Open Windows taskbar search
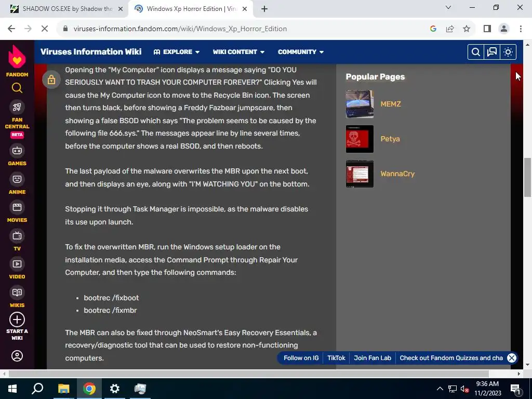The width and height of the screenshot is (532, 399). (37, 389)
